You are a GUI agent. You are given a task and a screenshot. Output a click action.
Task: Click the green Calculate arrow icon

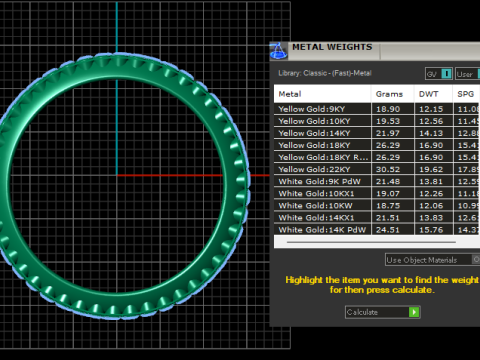point(414,312)
